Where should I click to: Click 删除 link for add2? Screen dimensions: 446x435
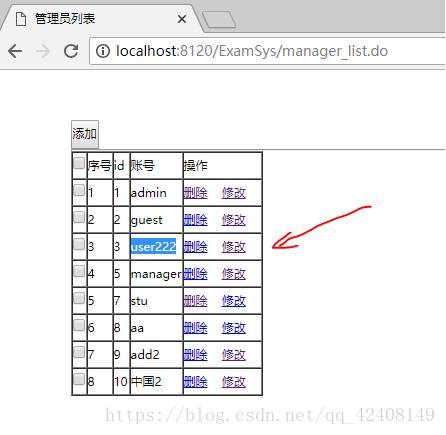195,355
